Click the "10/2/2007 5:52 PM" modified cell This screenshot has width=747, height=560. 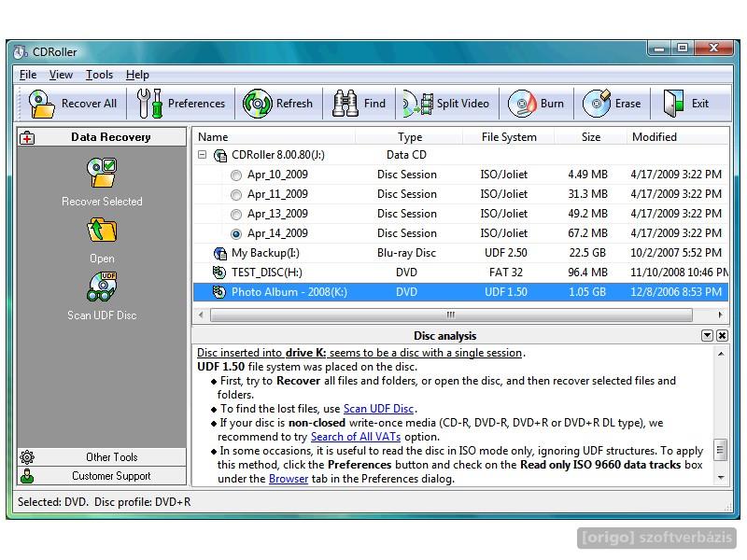click(x=676, y=253)
